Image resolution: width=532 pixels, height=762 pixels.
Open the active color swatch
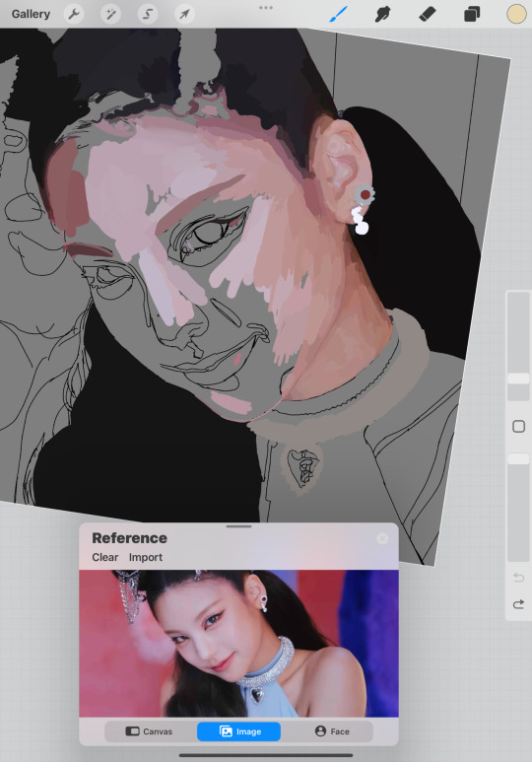(516, 14)
